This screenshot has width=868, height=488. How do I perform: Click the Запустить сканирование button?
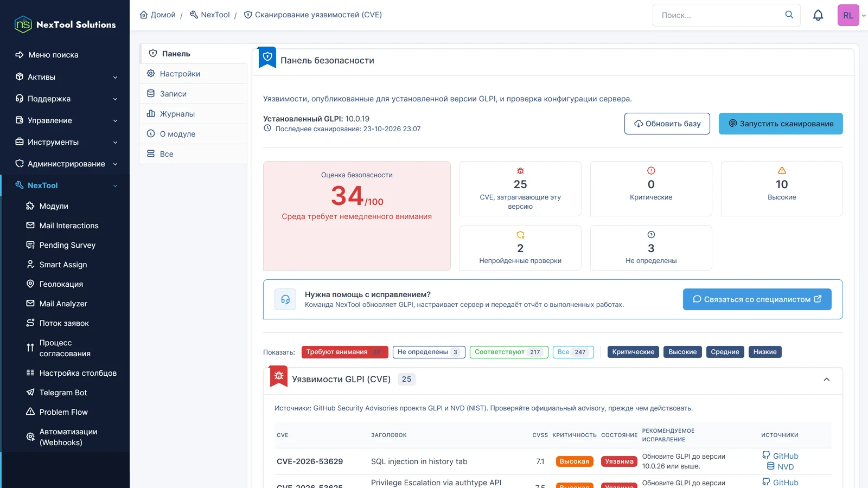tap(781, 124)
